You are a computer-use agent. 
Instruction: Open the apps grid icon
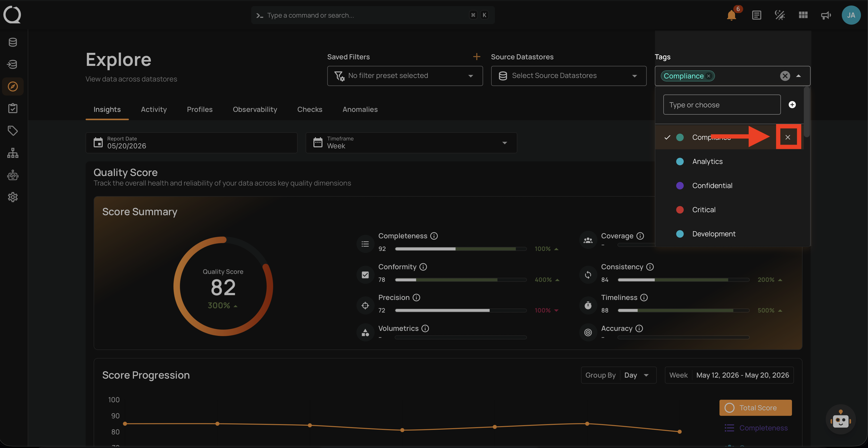point(803,15)
